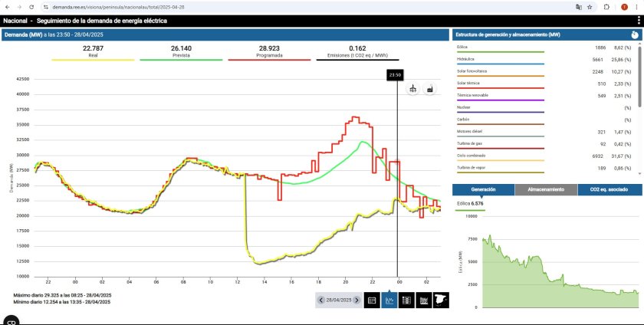Open the page options kebab menu in black header
The width and height of the screenshot is (644, 325).
639,21
